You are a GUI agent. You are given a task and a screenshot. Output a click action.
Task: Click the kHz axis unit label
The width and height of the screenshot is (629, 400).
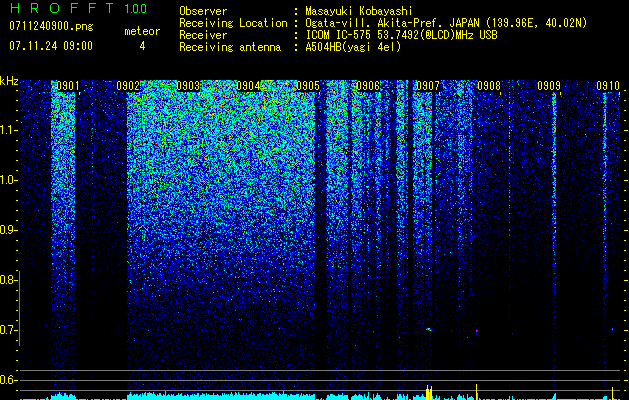(x=9, y=81)
